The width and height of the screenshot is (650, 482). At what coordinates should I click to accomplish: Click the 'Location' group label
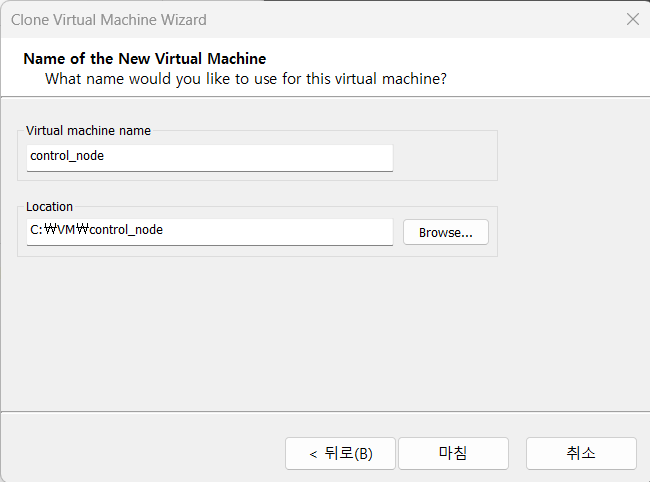point(49,206)
